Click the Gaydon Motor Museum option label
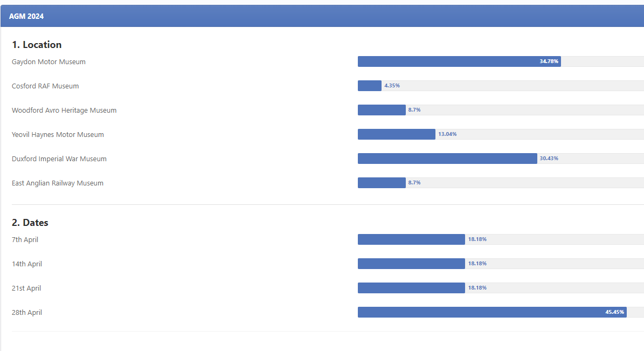This screenshot has height=351, width=644. (49, 62)
